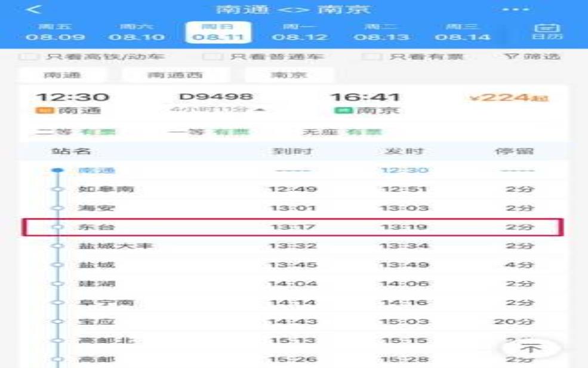
Task: Select the highlighted 东台 stop row
Action: point(293,227)
